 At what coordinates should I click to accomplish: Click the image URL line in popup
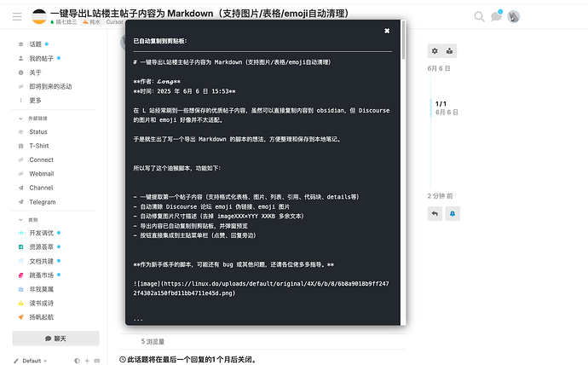261,288
